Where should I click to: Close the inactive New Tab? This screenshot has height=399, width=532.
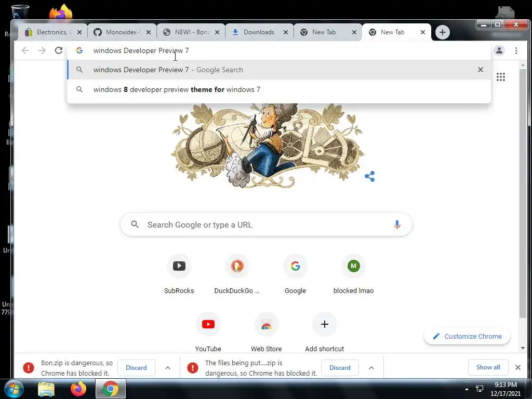354,32
